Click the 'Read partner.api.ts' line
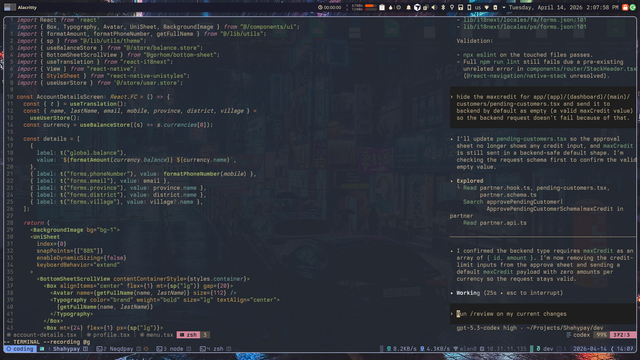The height and width of the screenshot is (360, 640). [x=495, y=223]
